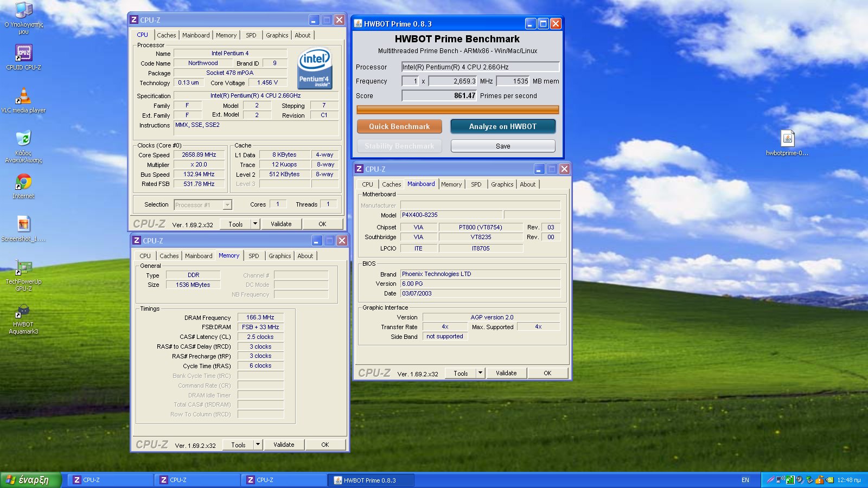Switch to the third CPU-Z taskbar button
The image size is (868, 488).
click(x=284, y=480)
